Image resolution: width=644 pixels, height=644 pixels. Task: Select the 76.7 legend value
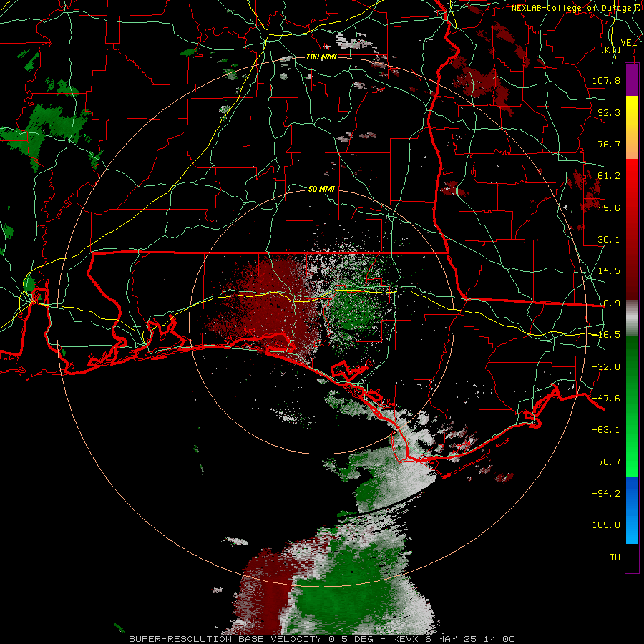[x=609, y=144]
